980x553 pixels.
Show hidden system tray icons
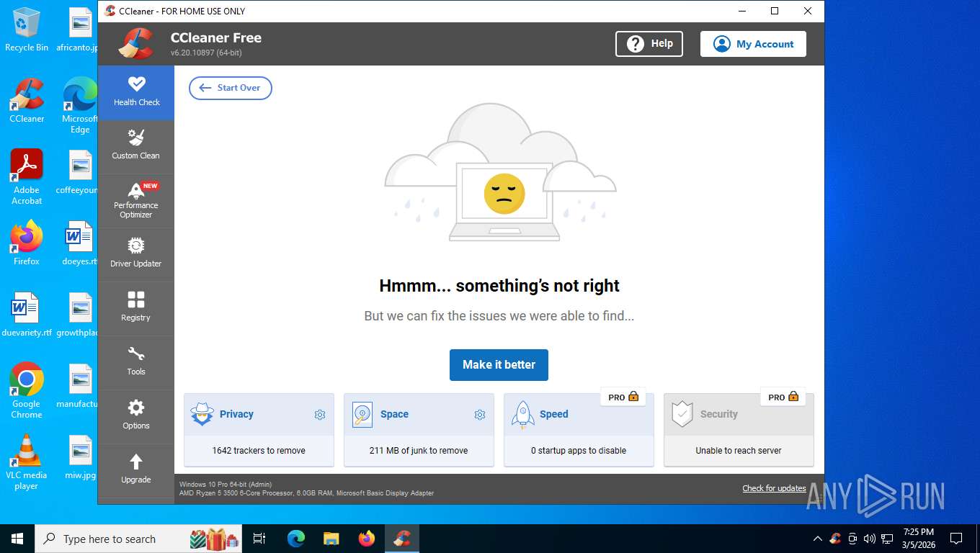pos(817,539)
